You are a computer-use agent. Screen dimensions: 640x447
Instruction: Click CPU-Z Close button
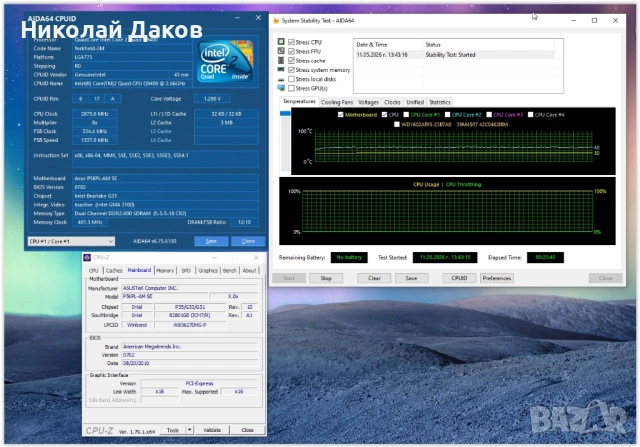[x=247, y=430]
